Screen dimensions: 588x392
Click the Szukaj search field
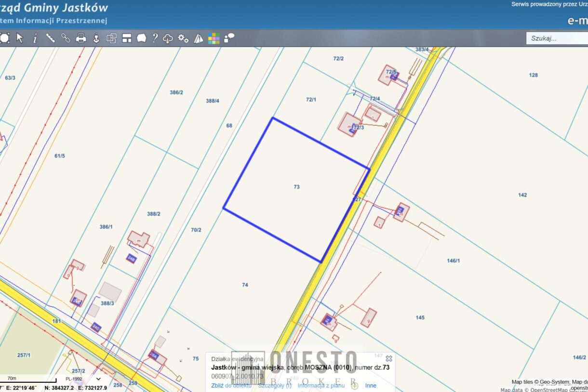(557, 39)
